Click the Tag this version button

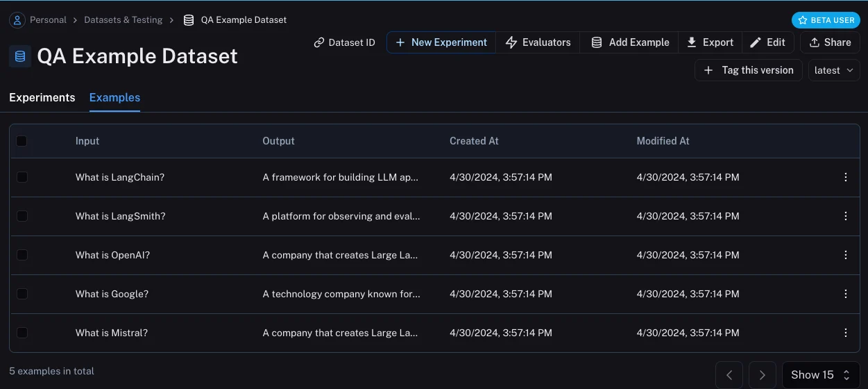click(749, 70)
